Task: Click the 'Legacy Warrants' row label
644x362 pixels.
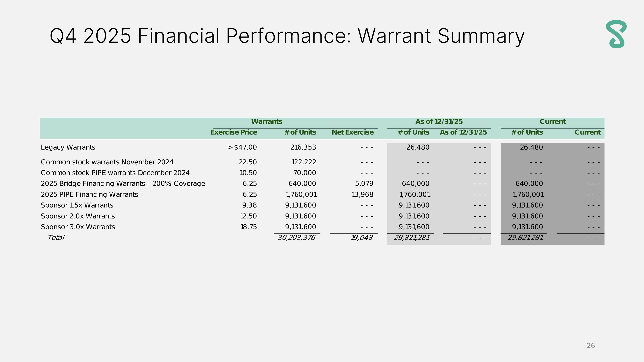Action: click(x=68, y=147)
